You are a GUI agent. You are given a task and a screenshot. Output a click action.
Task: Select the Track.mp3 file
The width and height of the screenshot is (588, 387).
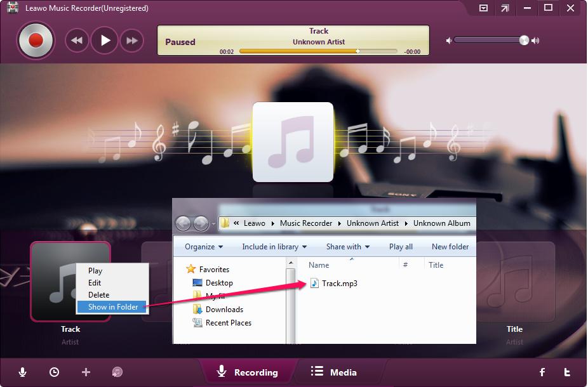(334, 283)
